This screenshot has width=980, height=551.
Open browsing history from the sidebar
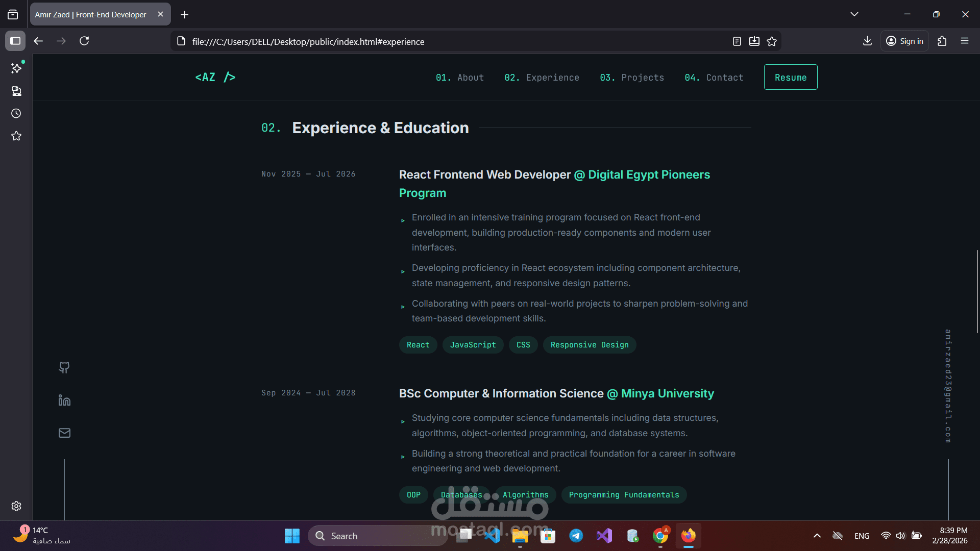tap(16, 113)
